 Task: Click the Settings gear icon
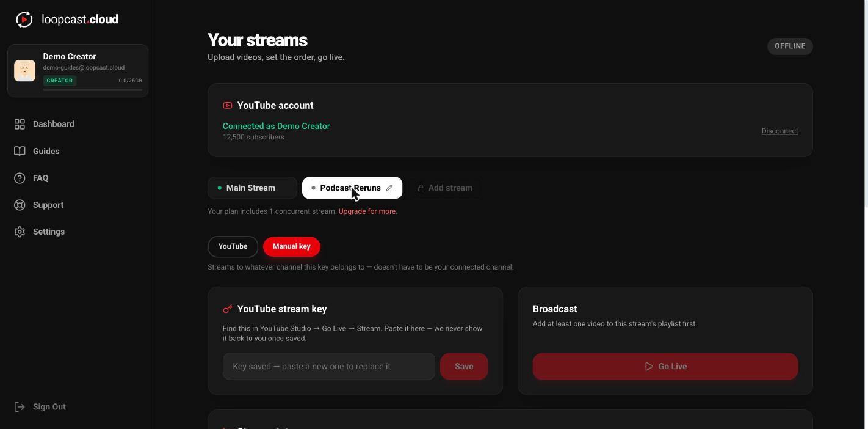click(20, 232)
